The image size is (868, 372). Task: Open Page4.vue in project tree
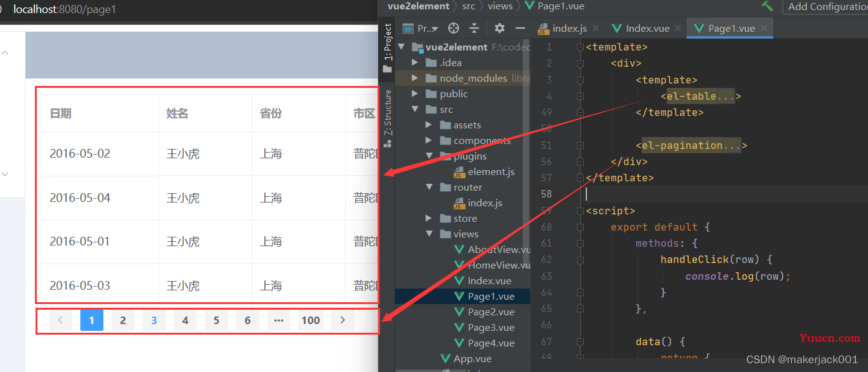coord(484,343)
